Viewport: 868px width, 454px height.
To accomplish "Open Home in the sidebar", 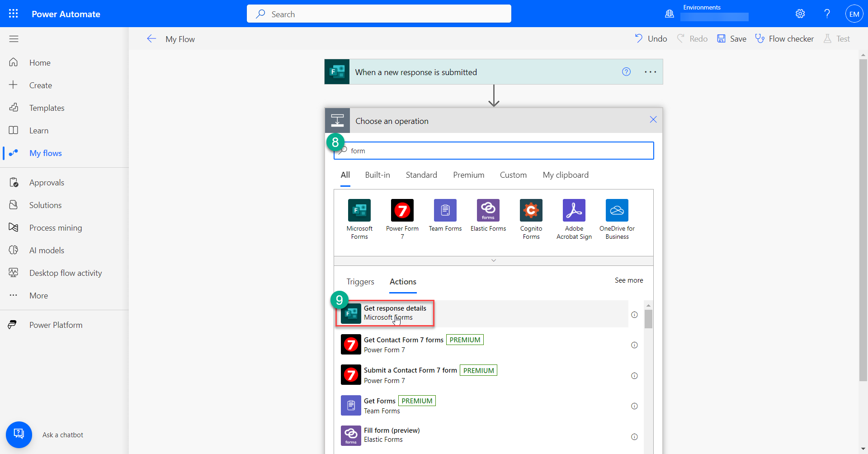I will (x=64, y=62).
